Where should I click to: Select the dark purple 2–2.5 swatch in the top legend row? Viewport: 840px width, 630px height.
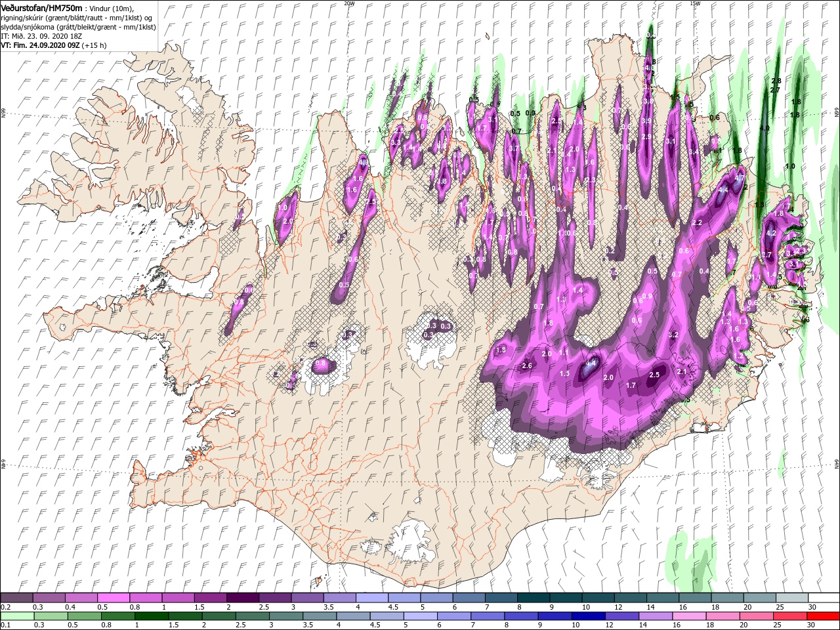pos(243,597)
